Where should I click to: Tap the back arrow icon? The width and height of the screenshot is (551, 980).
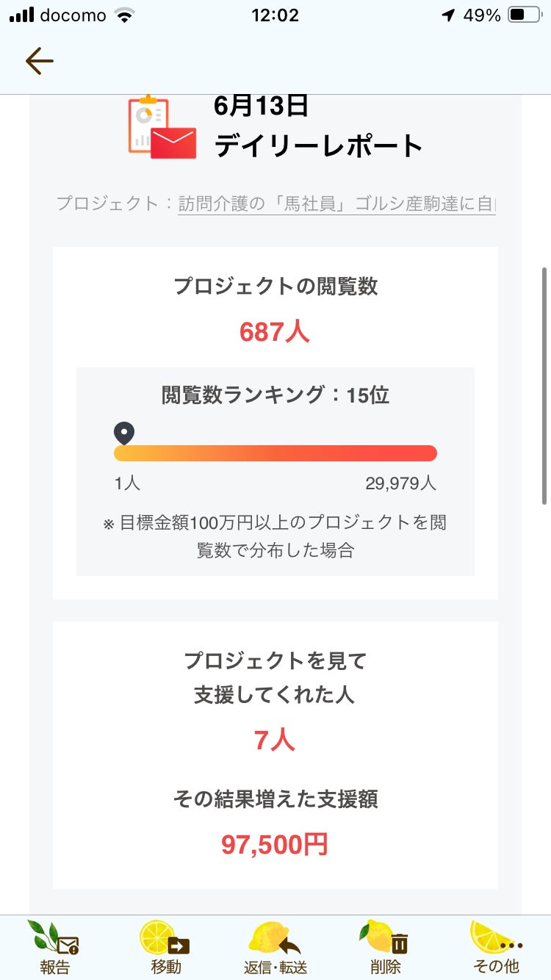39,62
